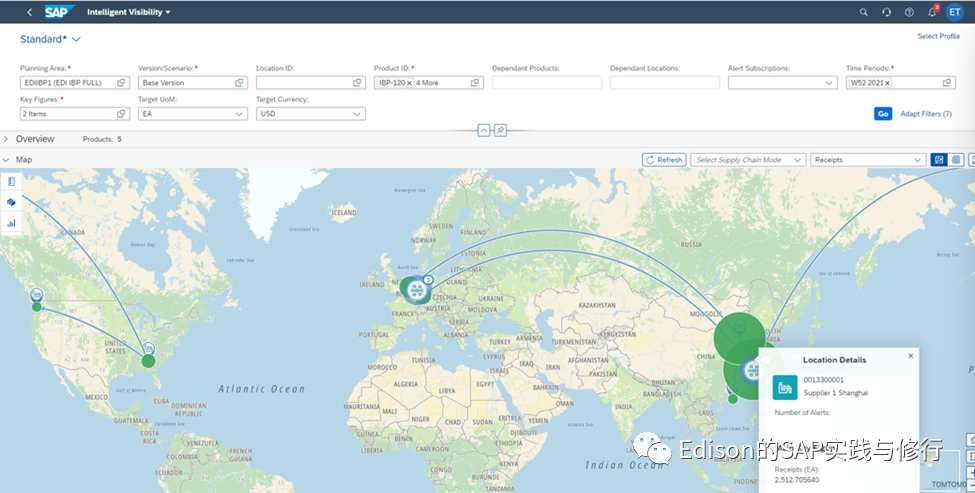Click the large green receipts bubble in China
This screenshot has height=493, width=975.
click(739, 338)
